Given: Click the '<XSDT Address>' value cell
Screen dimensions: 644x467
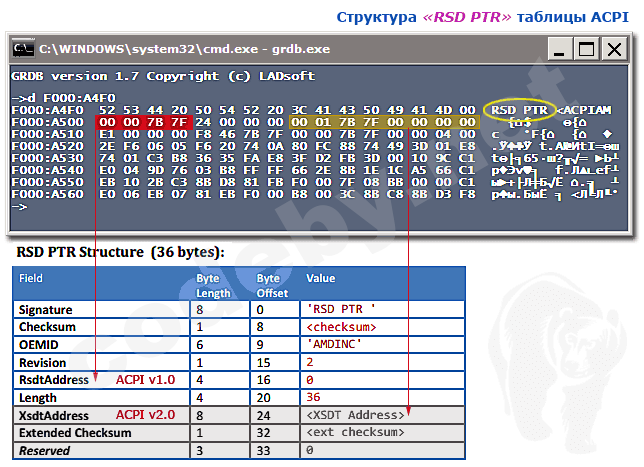Looking at the screenshot, I should coord(382,415).
